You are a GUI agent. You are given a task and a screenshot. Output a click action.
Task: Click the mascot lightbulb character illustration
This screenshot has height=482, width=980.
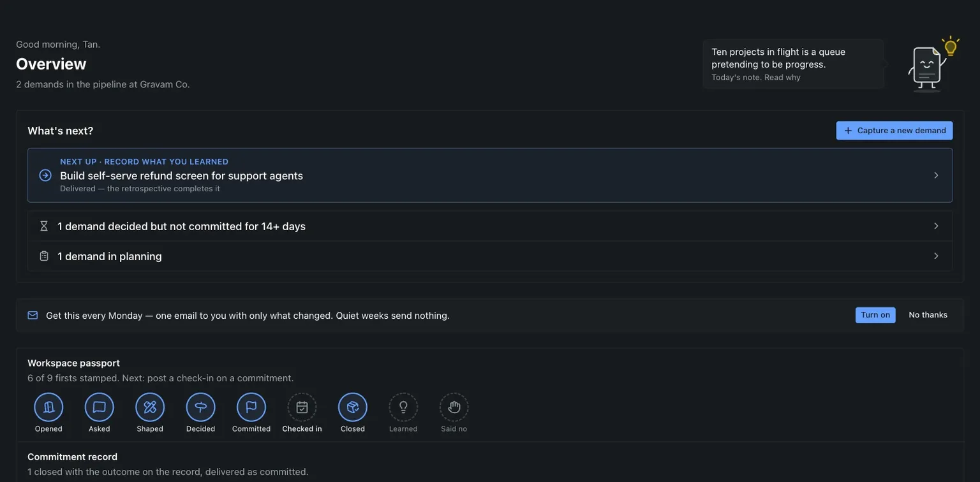coord(933,64)
